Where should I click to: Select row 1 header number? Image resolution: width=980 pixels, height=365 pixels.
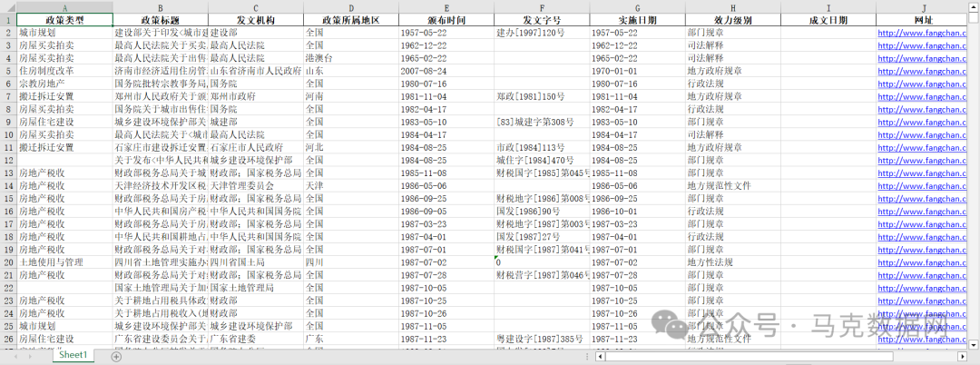click(x=8, y=20)
